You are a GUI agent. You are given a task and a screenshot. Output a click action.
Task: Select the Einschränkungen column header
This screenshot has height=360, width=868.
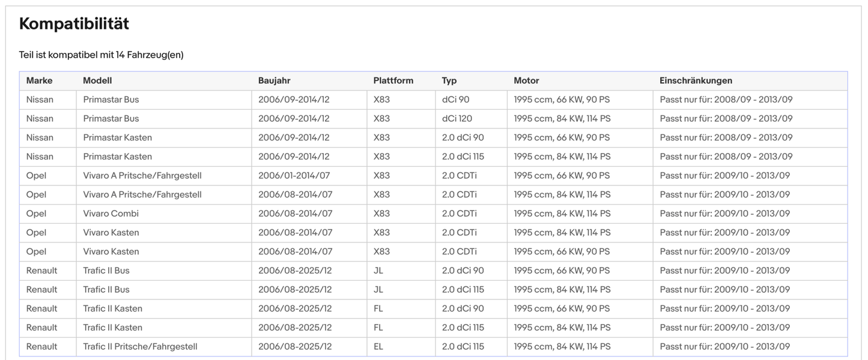695,80
